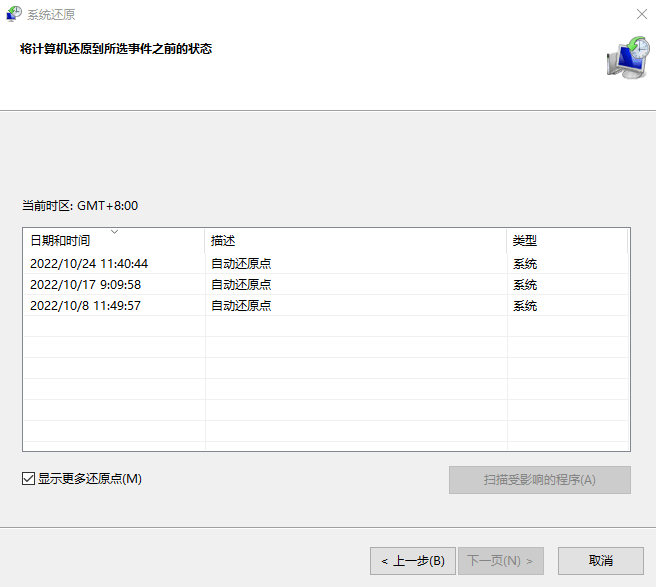Select restore point dated 2022/10/24 11:40:44
This screenshot has width=656, height=587.
click(89, 264)
